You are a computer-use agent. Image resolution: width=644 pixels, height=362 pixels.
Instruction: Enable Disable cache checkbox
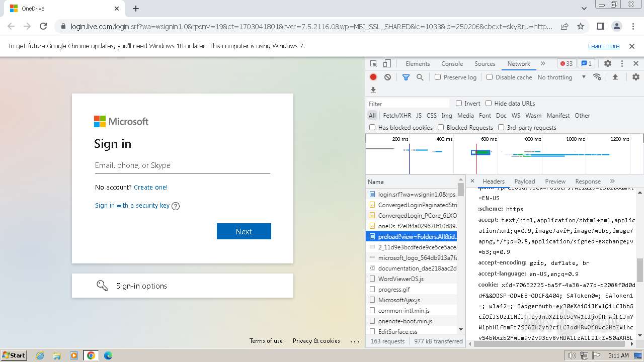point(490,77)
